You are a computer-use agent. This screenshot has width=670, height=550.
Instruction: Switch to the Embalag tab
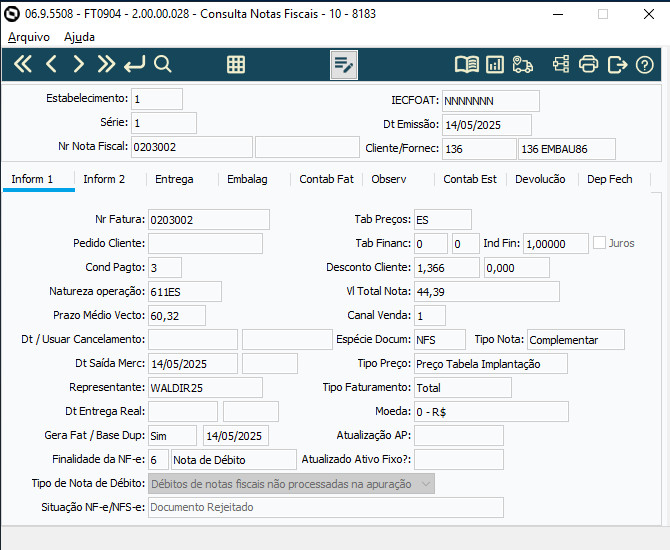247,179
